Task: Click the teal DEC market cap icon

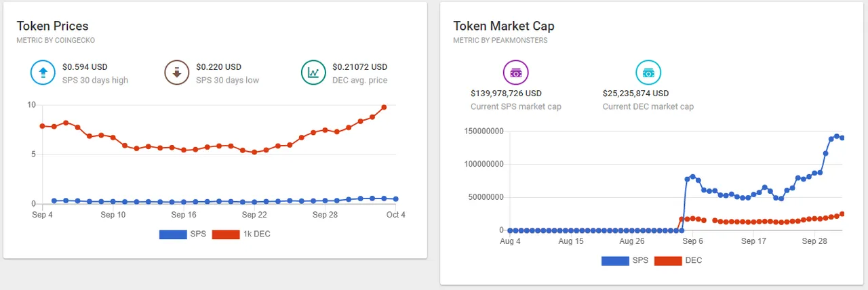Action: click(x=648, y=72)
